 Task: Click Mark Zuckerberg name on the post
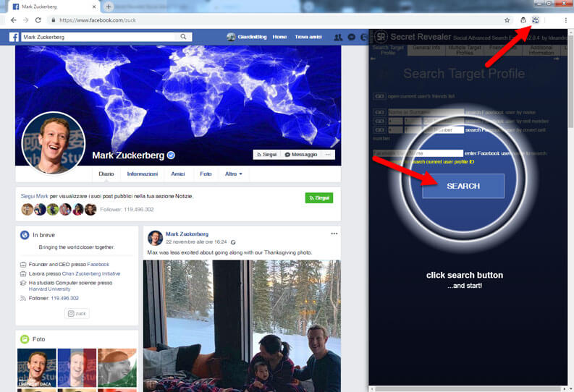tap(187, 234)
